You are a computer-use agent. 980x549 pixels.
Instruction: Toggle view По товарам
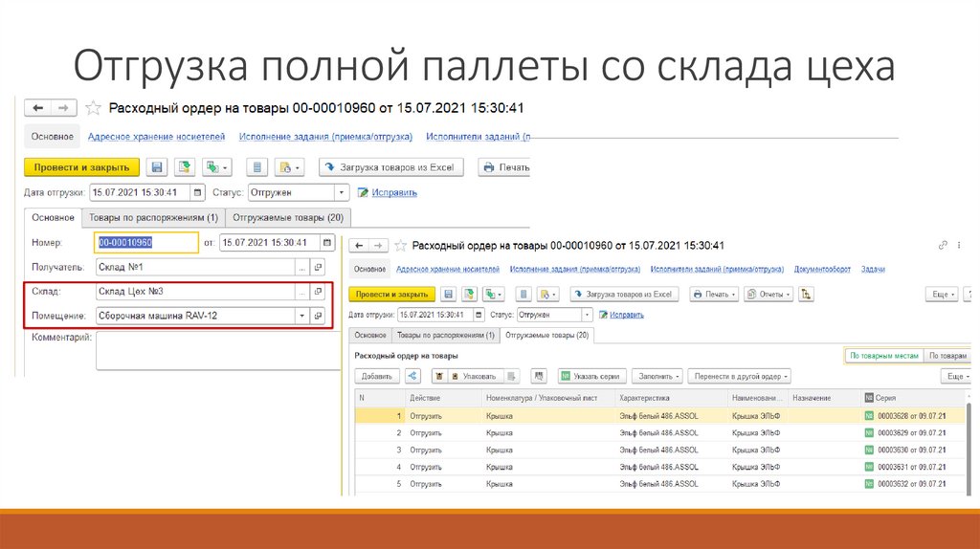point(947,356)
